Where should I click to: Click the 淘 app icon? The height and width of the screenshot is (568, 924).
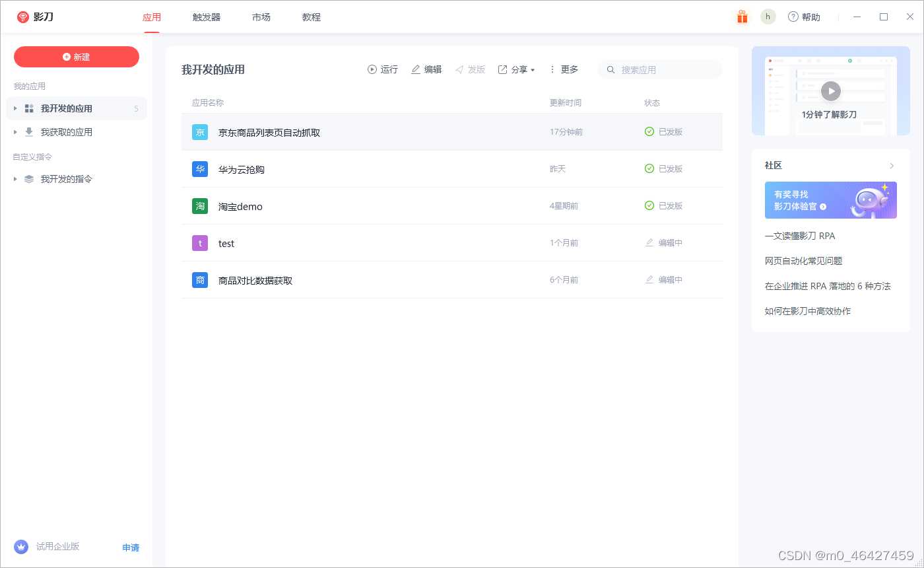point(200,206)
